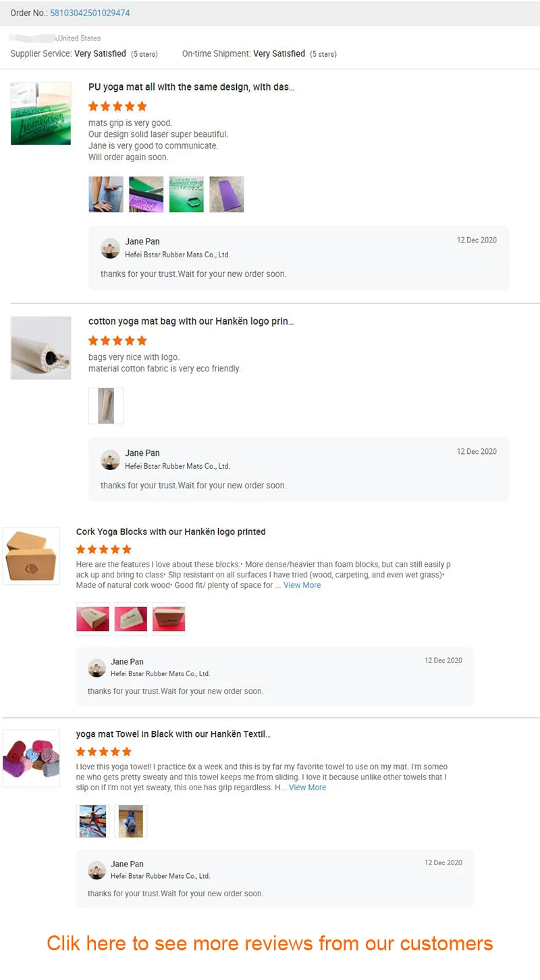Viewport: 540px width, 980px height.
Task: Open PU yoga mat product title
Action: [x=192, y=87]
